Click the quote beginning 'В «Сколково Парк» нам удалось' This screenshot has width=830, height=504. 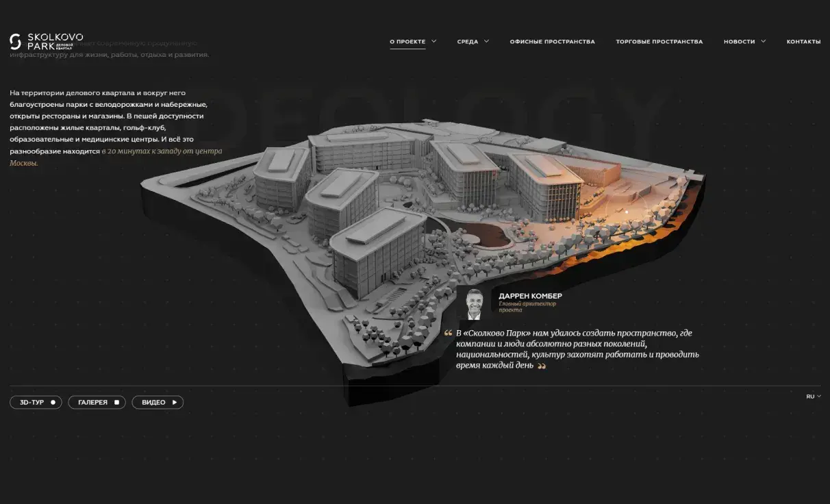coord(577,349)
